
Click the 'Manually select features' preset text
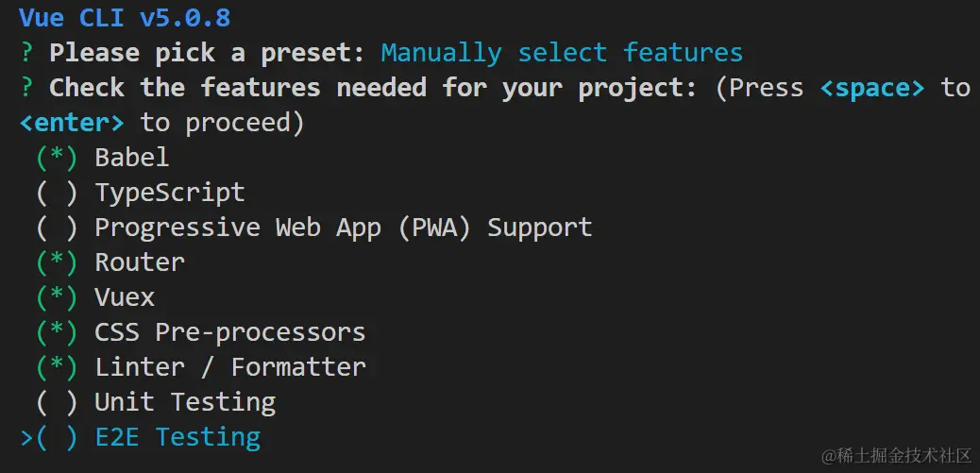tap(562, 53)
